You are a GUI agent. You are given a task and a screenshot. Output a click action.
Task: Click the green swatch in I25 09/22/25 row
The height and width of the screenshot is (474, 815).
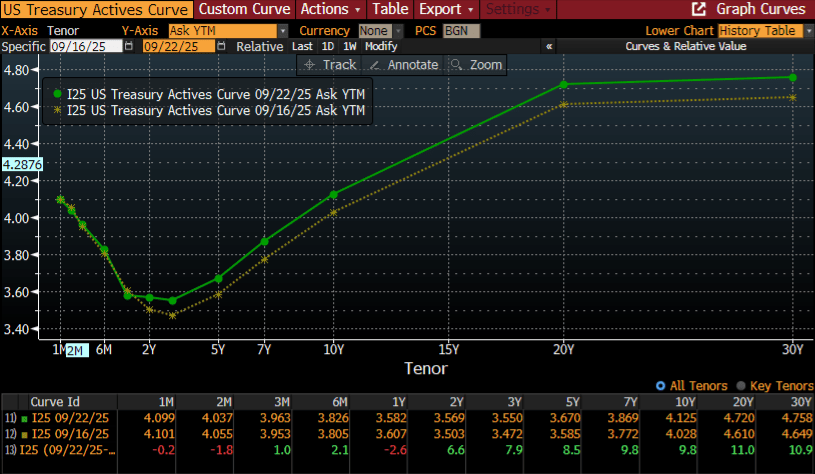click(23, 417)
